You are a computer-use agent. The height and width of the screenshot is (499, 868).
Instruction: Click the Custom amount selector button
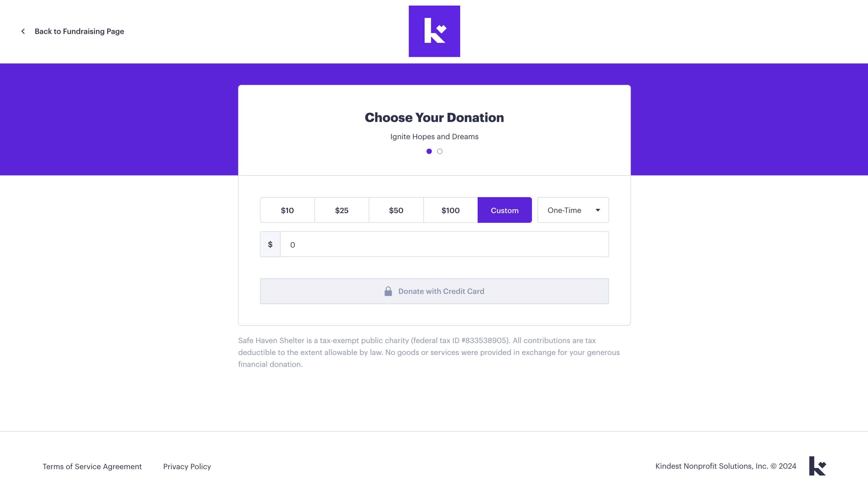pyautogui.click(x=504, y=210)
